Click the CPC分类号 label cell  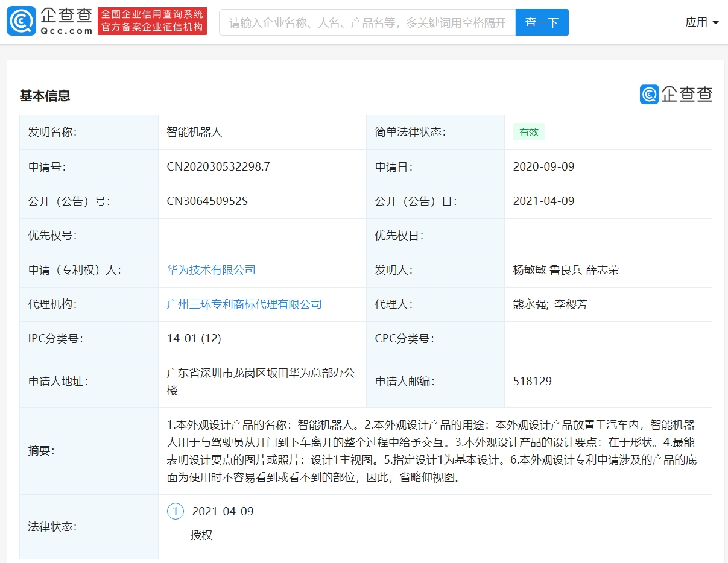(435, 339)
